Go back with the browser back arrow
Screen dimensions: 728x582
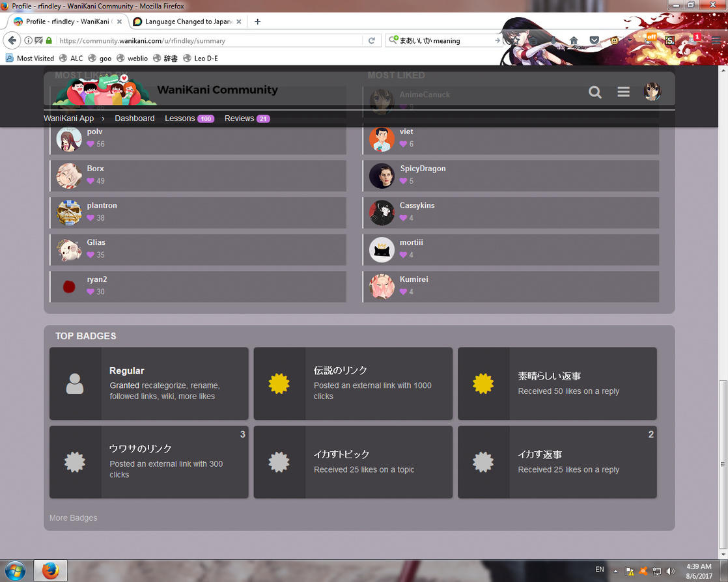12,40
